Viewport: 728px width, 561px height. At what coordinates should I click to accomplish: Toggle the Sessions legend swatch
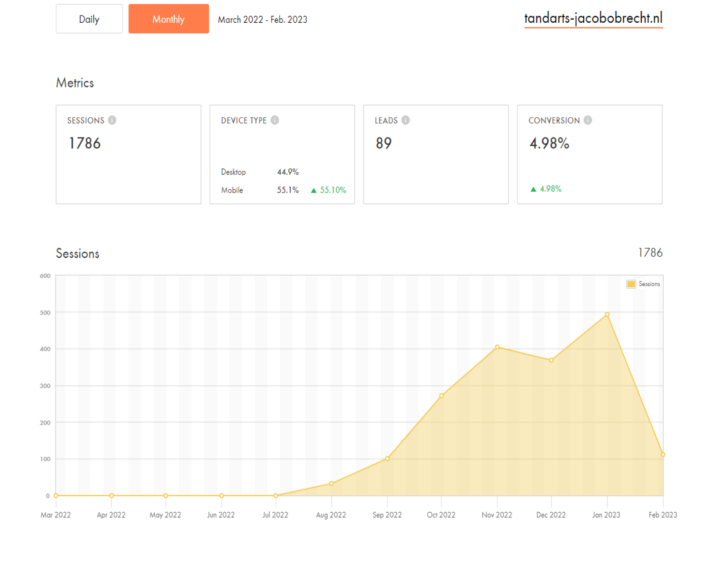631,284
